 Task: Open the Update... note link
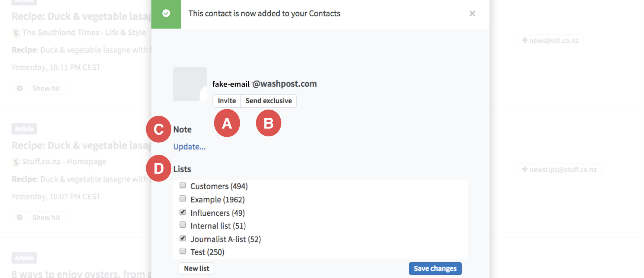[189, 147]
